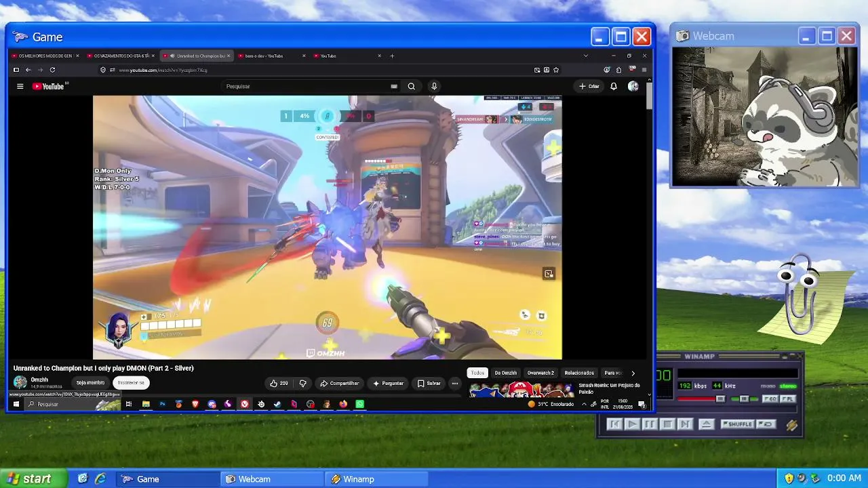868x488 pixels.
Task: Select the 'Relacionados' filter chip
Action: click(x=579, y=373)
